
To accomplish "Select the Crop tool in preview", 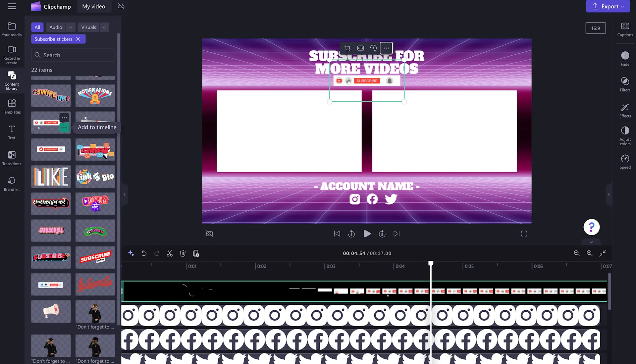I will tap(348, 48).
